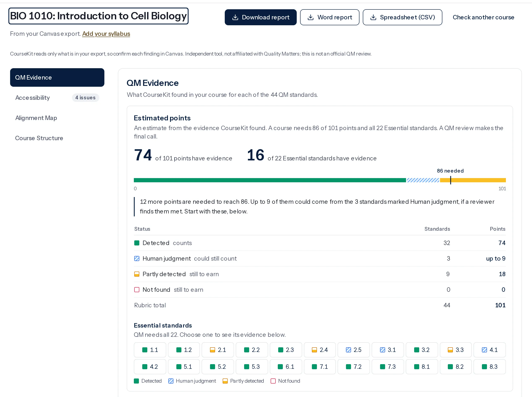Click the Partly detected row in status table
Image resolution: width=532 pixels, height=397 pixels.
(x=320, y=274)
